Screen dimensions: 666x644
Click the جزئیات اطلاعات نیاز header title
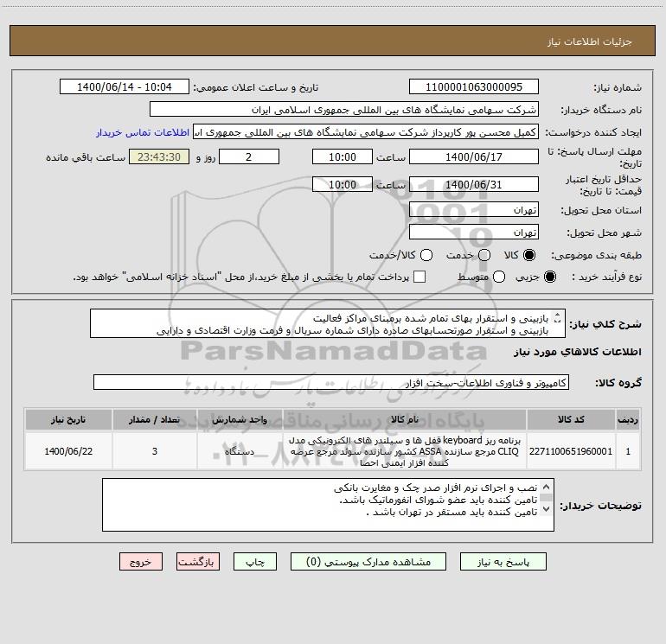[x=590, y=41]
